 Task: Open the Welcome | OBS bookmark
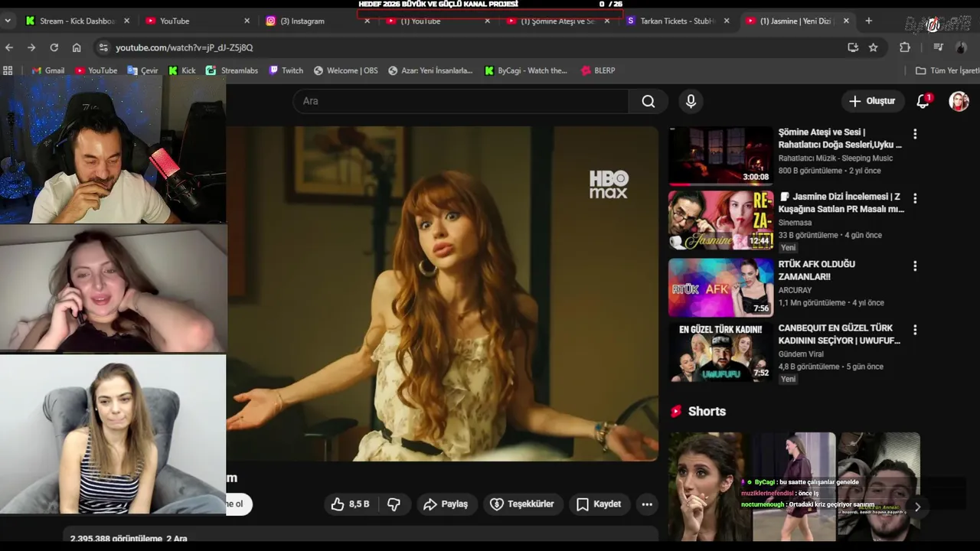coord(345,70)
